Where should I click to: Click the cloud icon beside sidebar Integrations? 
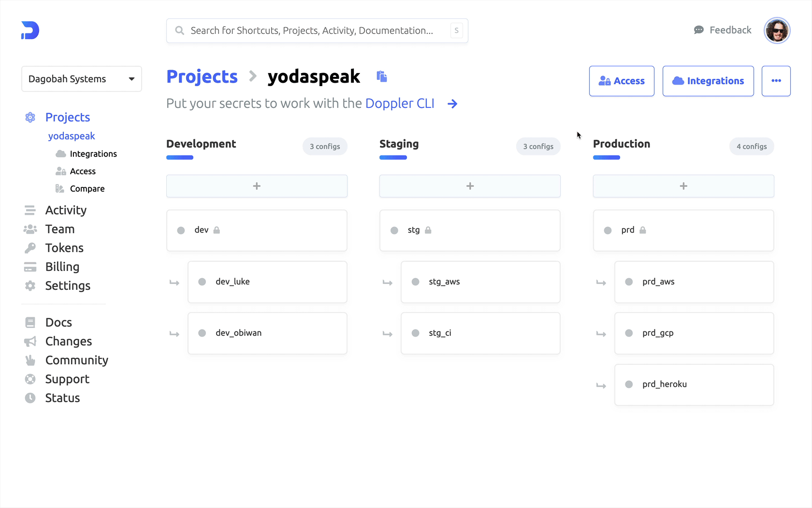[x=61, y=154]
